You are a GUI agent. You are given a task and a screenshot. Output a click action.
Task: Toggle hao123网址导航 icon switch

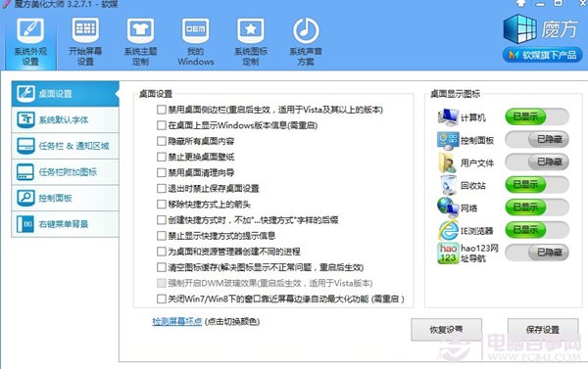537,253
